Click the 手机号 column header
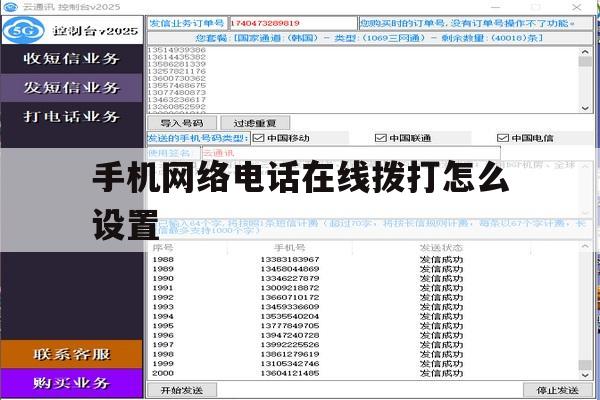Viewport: 600px width, 400px height. pyautogui.click(x=290, y=248)
